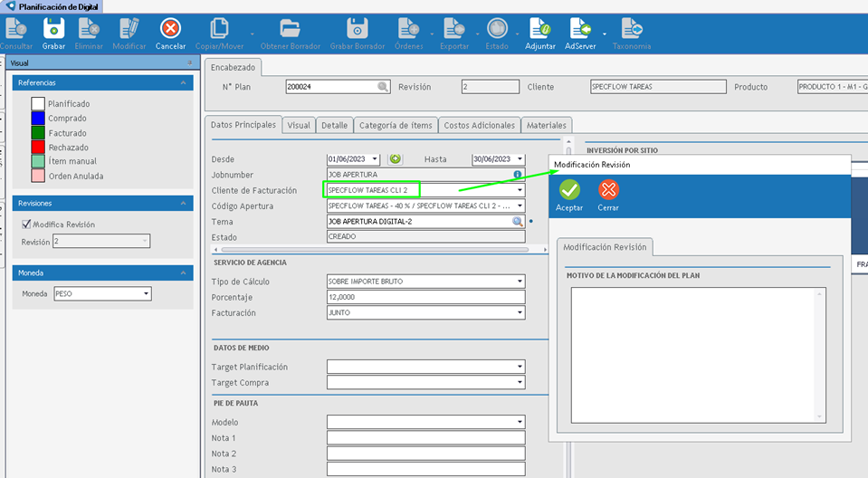Click the Cancelar toolbar icon

170,29
